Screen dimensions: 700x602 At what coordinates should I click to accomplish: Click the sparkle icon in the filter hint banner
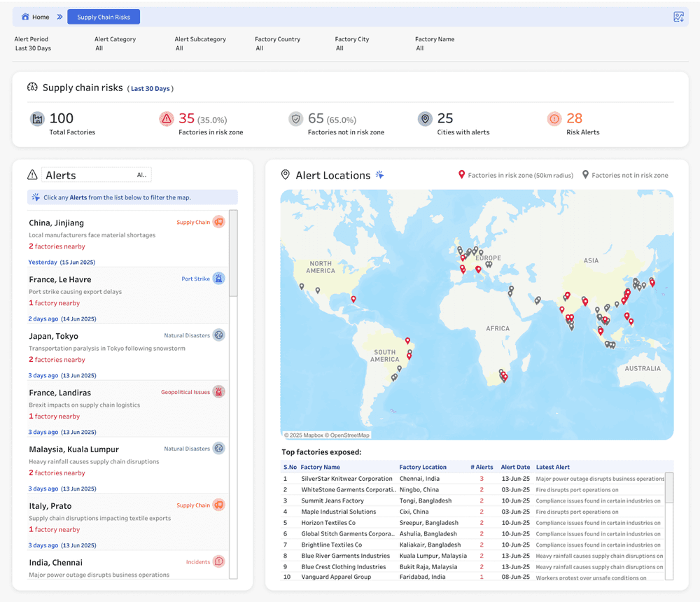(36, 197)
